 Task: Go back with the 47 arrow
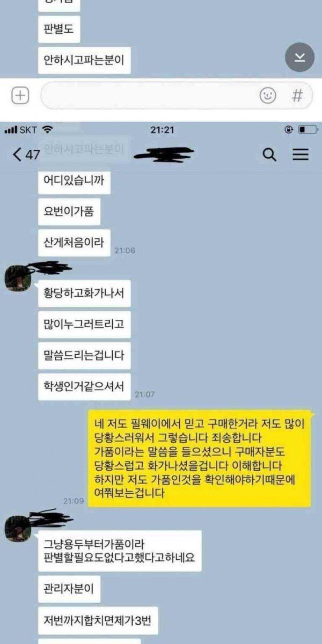(x=26, y=155)
